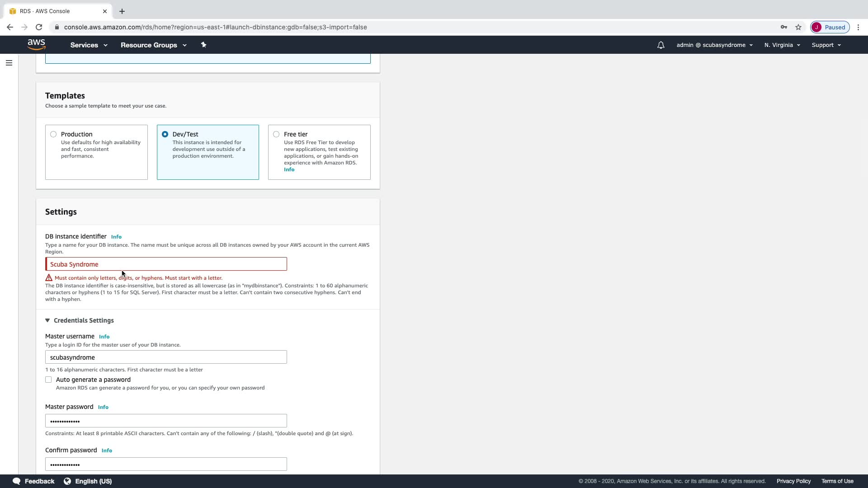
Task: Open the new tab plus icon
Action: click(x=122, y=11)
